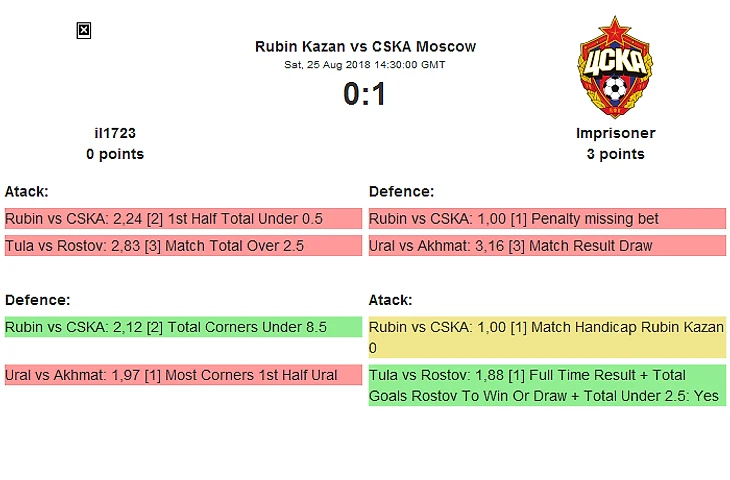
Task: Select the 1st Half Total Under 0.5 bet
Action: (183, 218)
